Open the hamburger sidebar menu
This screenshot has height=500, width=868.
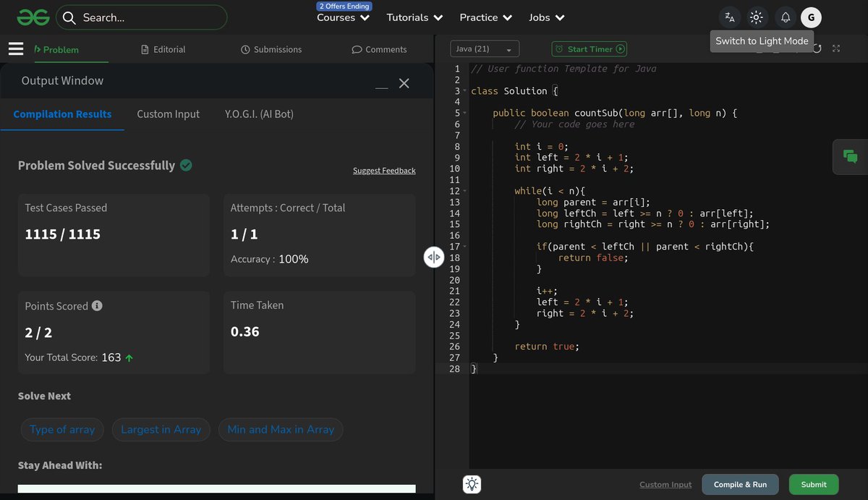pos(16,48)
